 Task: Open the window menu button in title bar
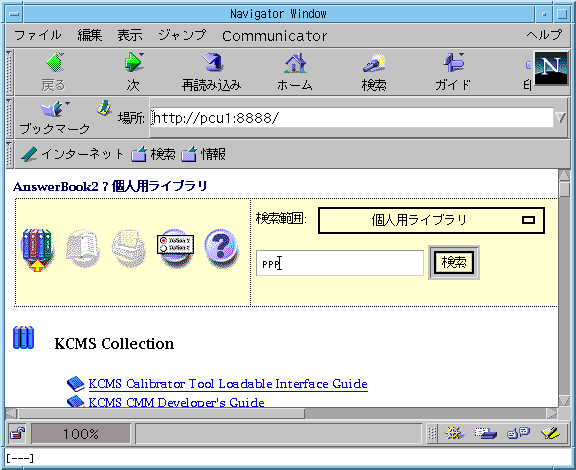pyautogui.click(x=15, y=14)
